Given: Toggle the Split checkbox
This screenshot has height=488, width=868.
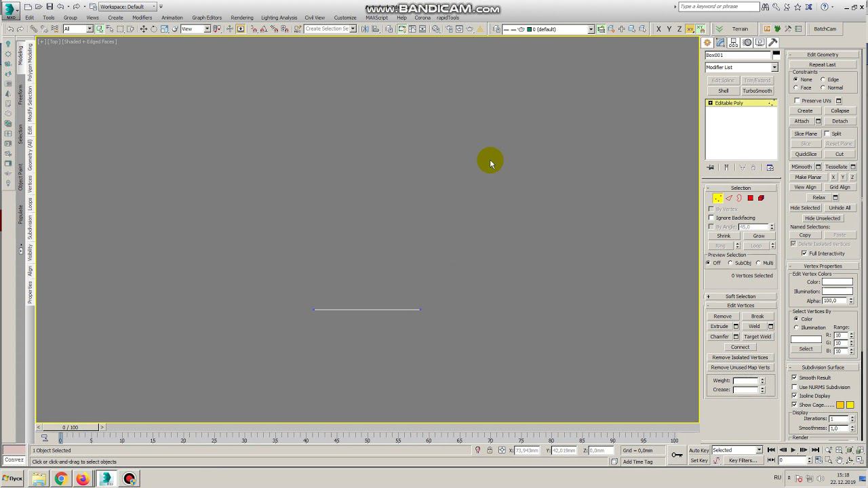Looking at the screenshot, I should pyautogui.click(x=827, y=134).
